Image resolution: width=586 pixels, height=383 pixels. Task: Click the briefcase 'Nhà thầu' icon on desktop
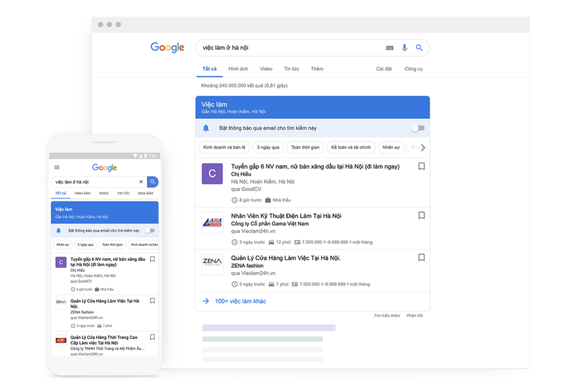(268, 200)
